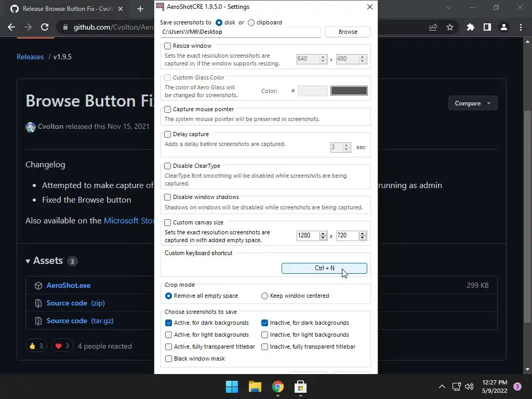Open the Compare dropdown on GitHub
Screen dimensions: 532x399
click(473, 103)
